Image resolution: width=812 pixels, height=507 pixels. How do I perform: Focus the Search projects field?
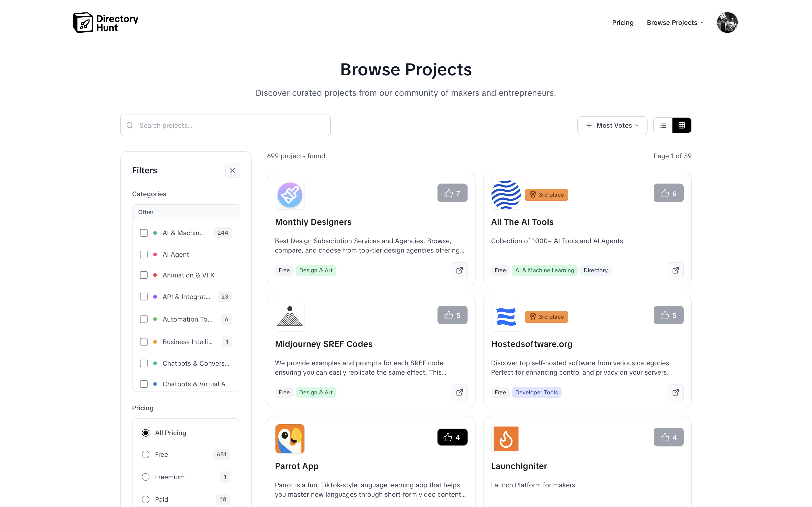[x=226, y=125]
